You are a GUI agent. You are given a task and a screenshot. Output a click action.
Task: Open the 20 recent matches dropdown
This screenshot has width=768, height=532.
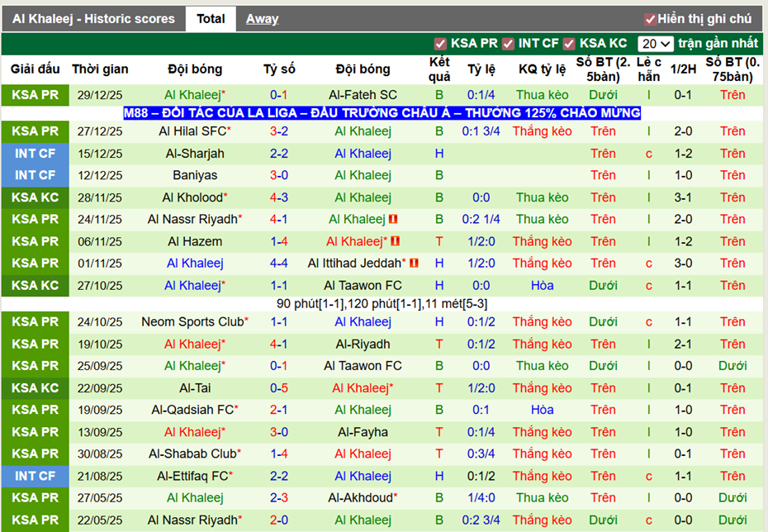click(656, 44)
